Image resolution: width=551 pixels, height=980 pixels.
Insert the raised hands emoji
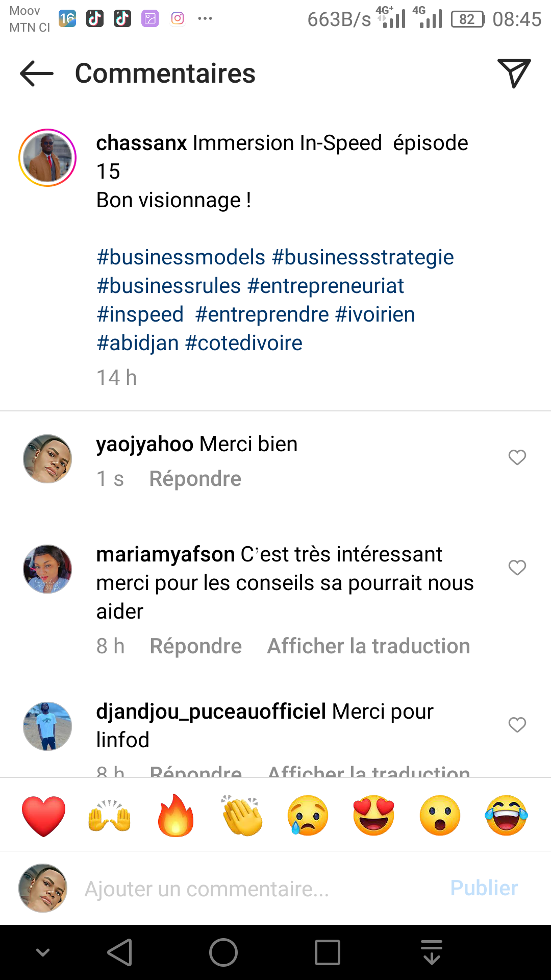(x=110, y=816)
